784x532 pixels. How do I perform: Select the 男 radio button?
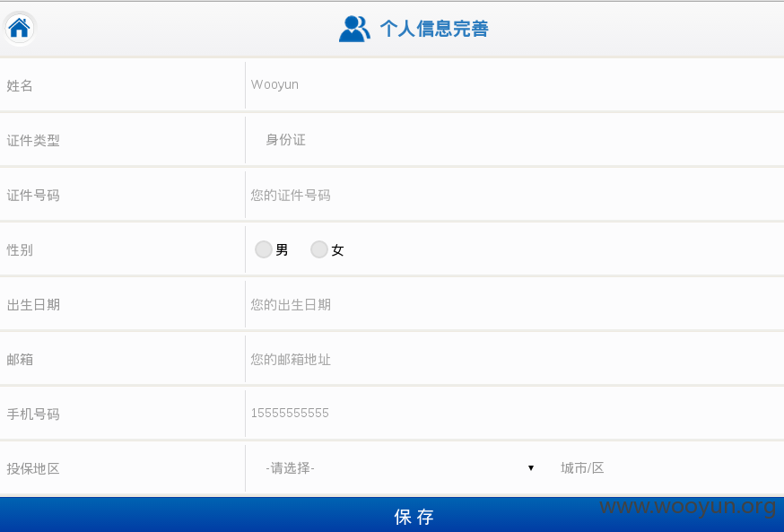264,249
